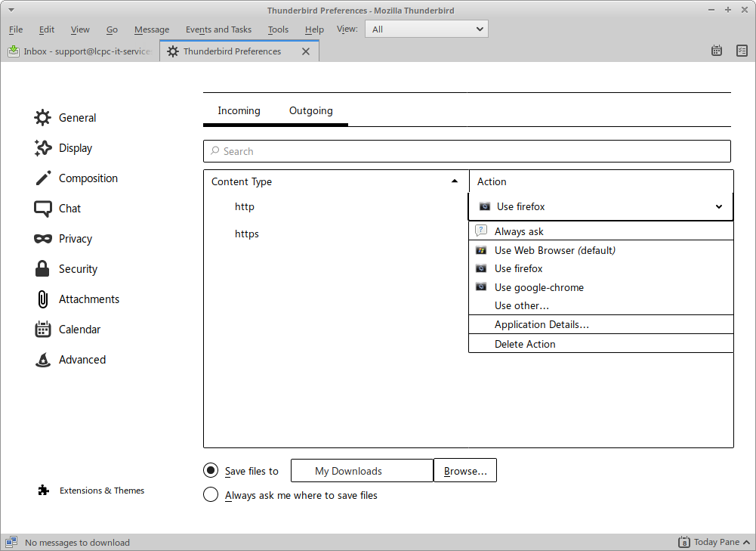
Task: Expand Today Pane chevron
Action: click(x=746, y=543)
